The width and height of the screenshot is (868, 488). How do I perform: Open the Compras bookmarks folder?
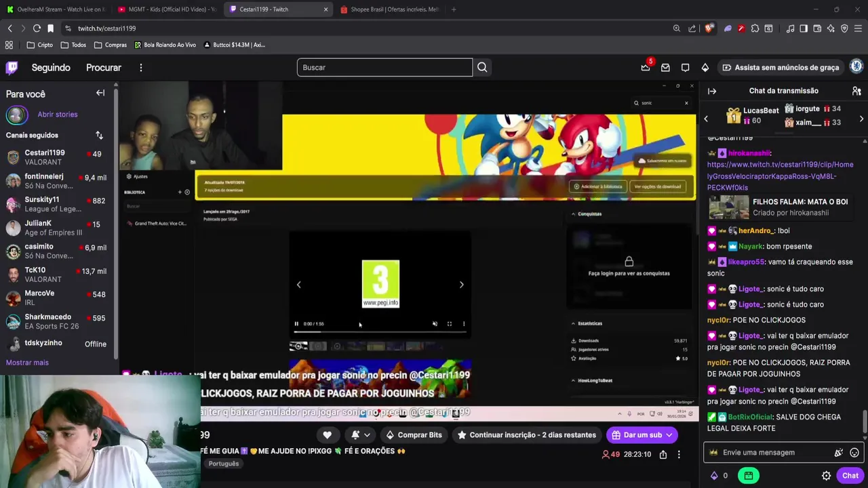(x=110, y=45)
